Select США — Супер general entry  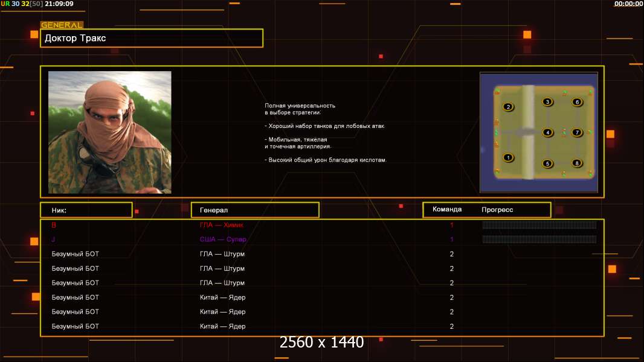pyautogui.click(x=222, y=240)
